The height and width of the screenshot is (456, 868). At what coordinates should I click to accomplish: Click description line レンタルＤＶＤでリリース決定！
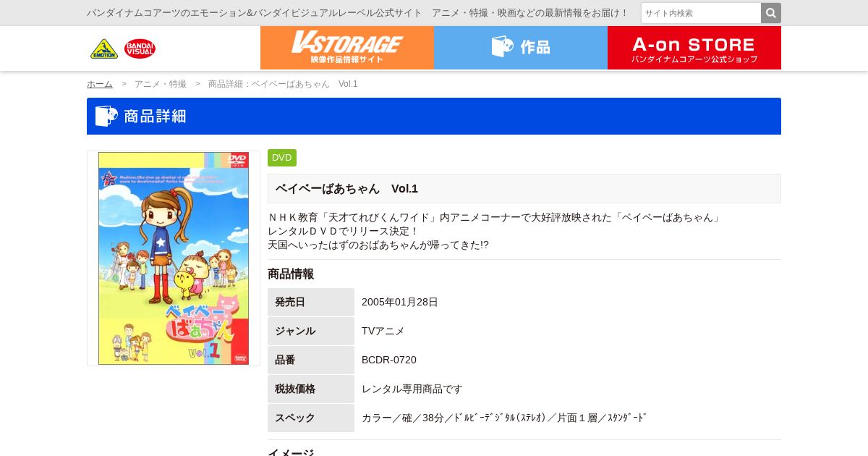coord(344,231)
